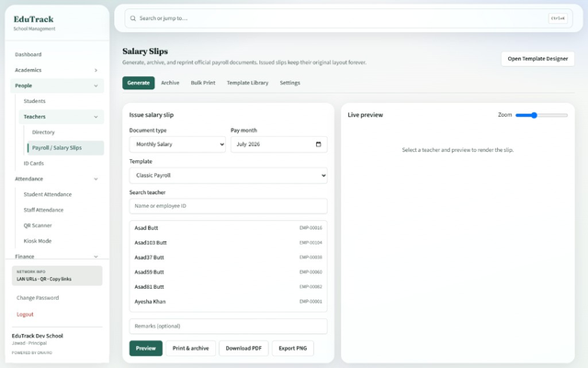Select teacher Asad Butt
Image resolution: width=588 pixels, height=368 pixels.
228,228
